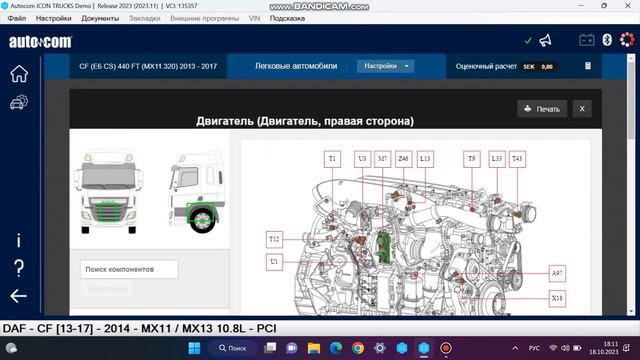Close the engine diagram with X button
The width and height of the screenshot is (640, 360).
582,109
